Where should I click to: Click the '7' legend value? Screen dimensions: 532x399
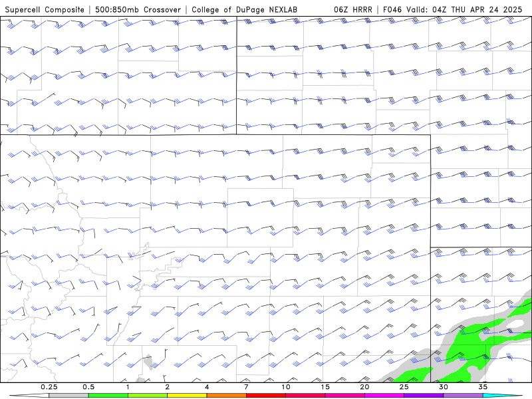coord(246,387)
